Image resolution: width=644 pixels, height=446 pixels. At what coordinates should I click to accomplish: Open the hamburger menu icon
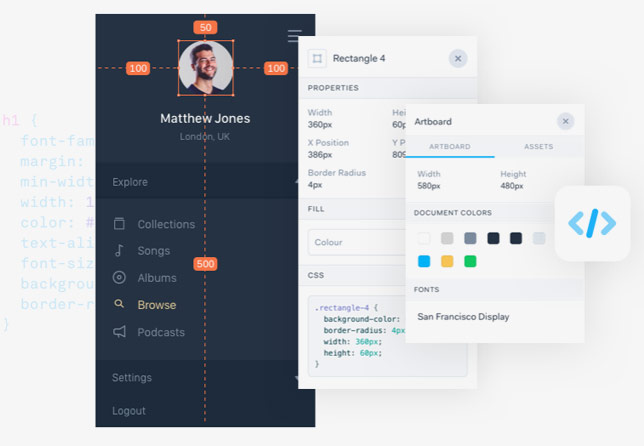(294, 36)
